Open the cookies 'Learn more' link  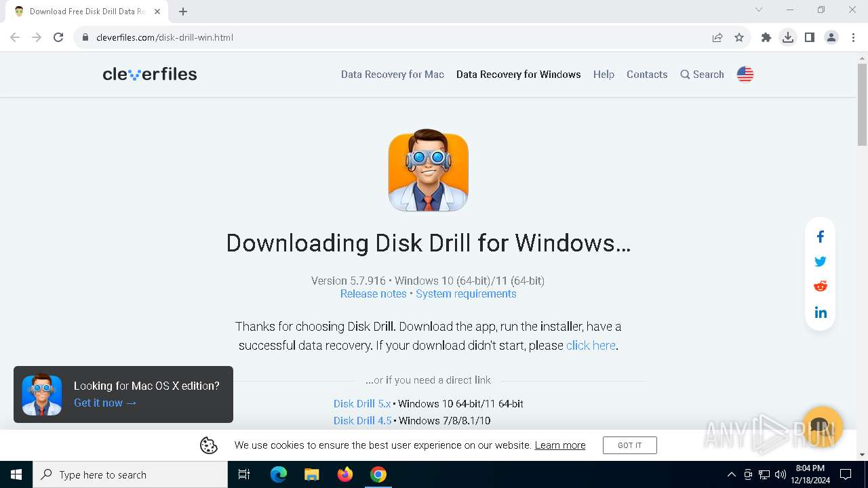tap(560, 445)
